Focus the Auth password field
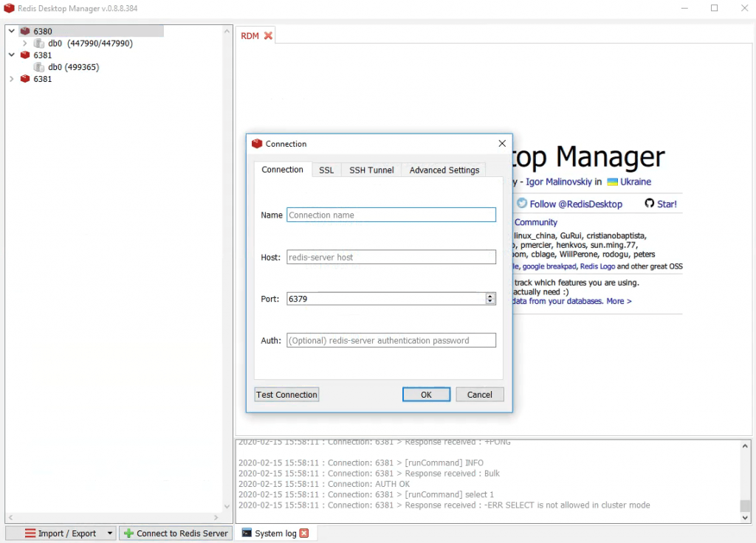The image size is (756, 543). tap(391, 340)
